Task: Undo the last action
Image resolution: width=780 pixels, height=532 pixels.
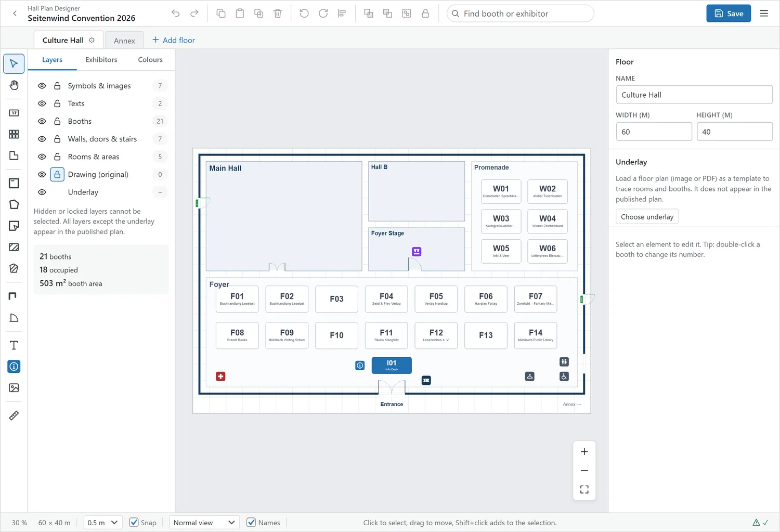Action: (x=176, y=14)
